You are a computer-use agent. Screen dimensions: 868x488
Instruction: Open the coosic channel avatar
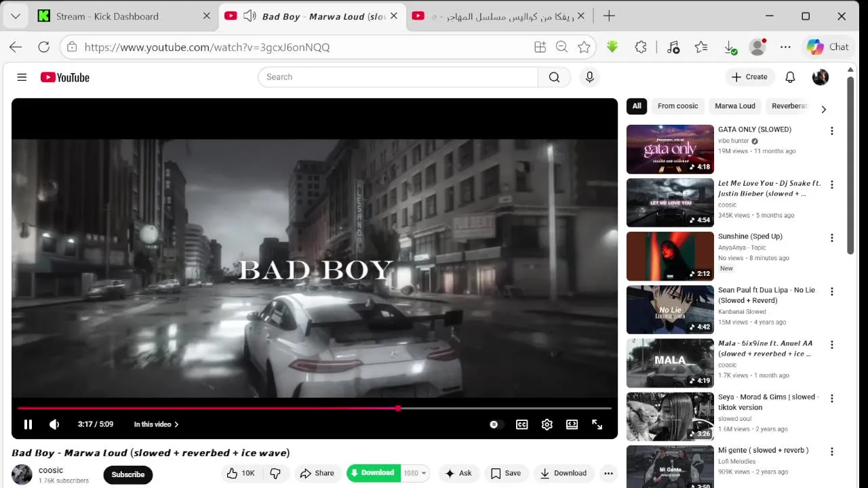coord(22,474)
